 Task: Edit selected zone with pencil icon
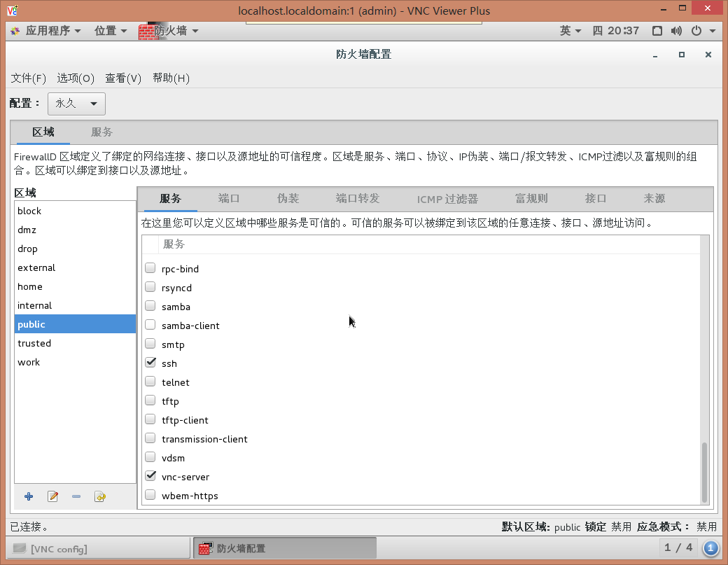(x=53, y=496)
